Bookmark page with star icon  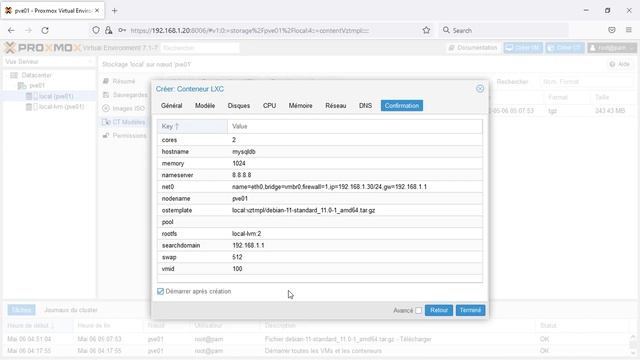point(426,30)
